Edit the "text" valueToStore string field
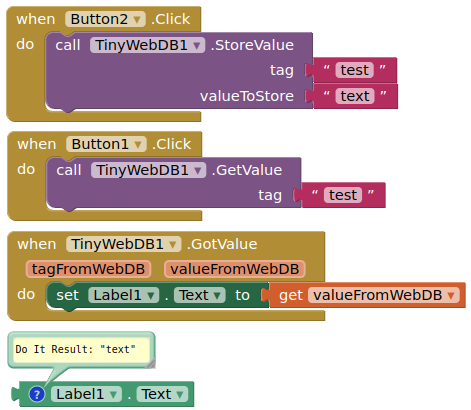The width and height of the screenshot is (471, 410). [x=355, y=96]
